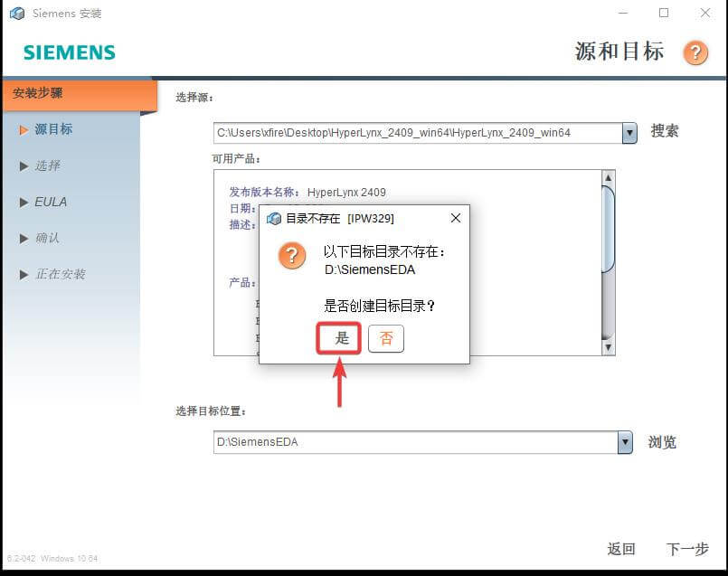Click the products list scrollbar thumb
This screenshot has height=576, width=728.
click(609, 229)
